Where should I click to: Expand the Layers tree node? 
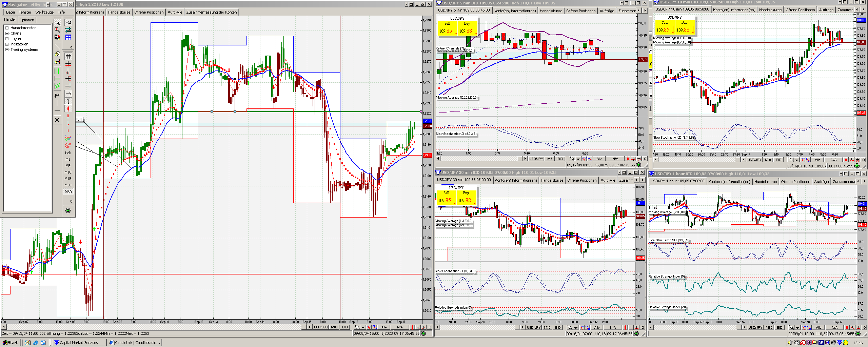click(x=7, y=39)
